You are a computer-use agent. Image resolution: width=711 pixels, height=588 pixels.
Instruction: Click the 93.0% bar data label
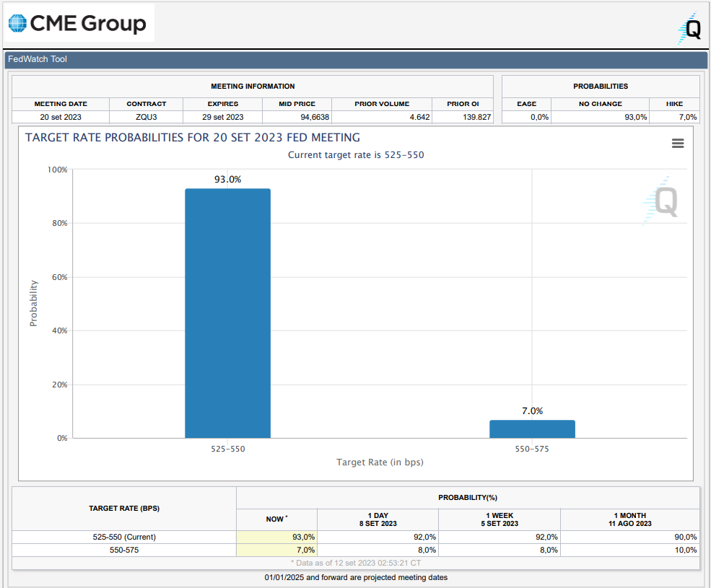(x=227, y=179)
